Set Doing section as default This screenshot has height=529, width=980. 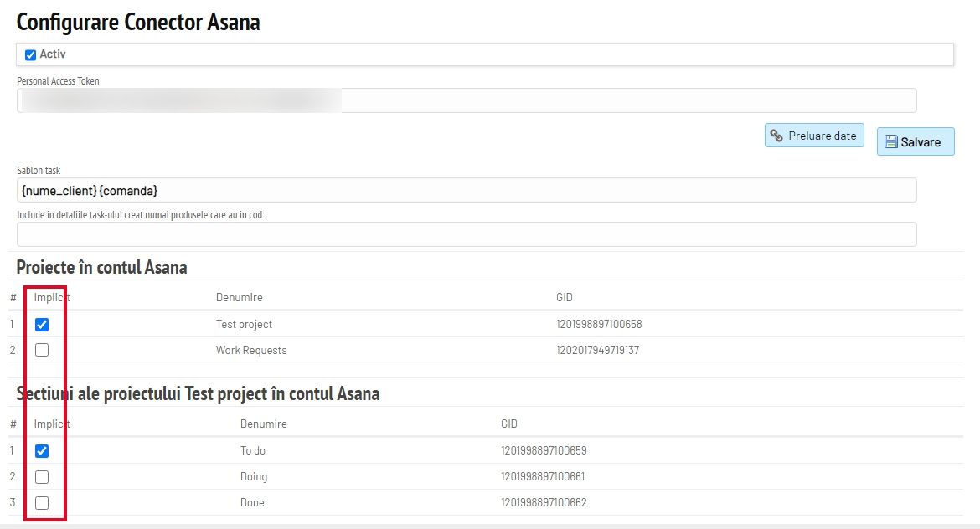[42, 477]
